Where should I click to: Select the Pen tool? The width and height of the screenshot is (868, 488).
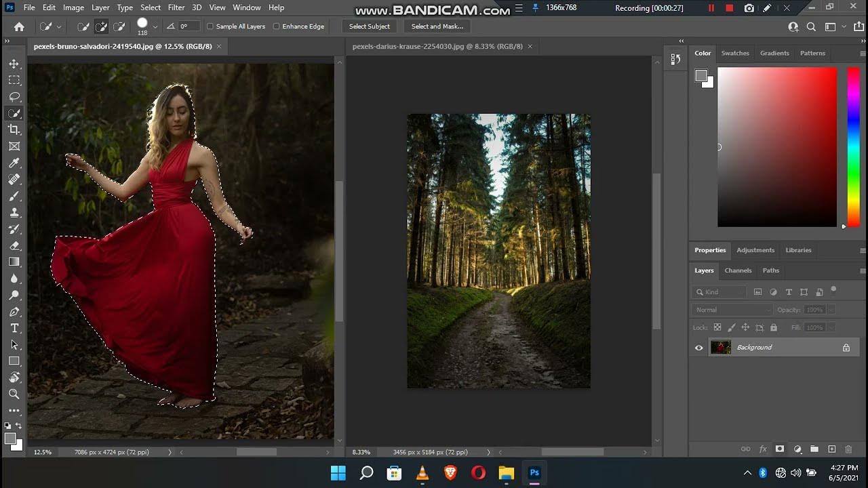point(14,312)
